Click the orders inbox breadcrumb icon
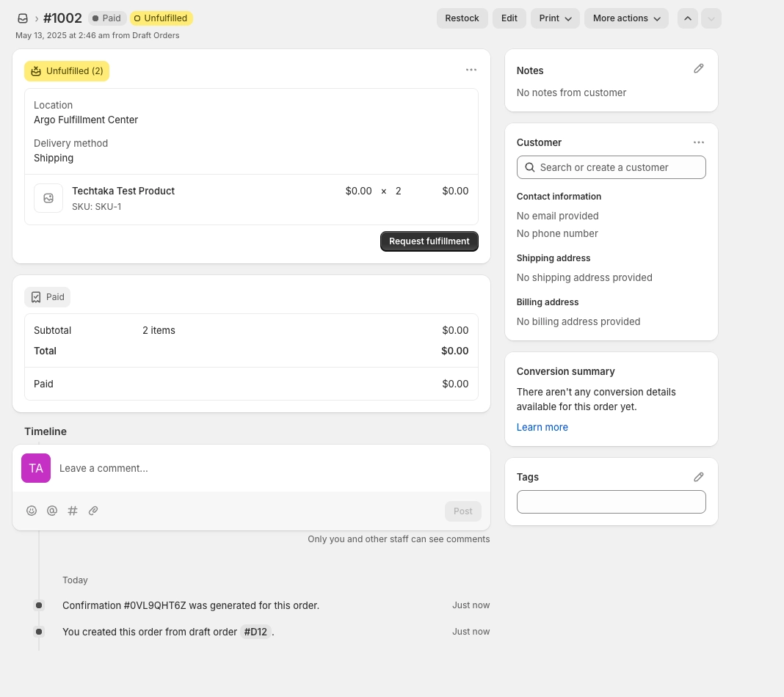 (x=23, y=18)
